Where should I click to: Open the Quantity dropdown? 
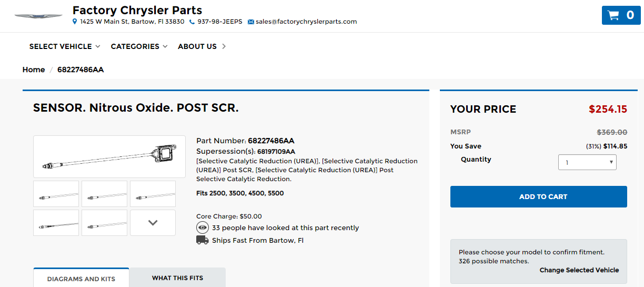point(587,162)
